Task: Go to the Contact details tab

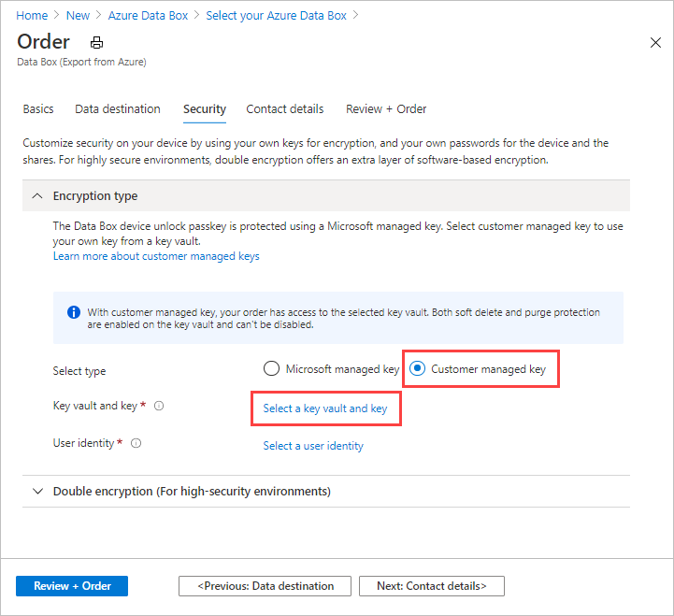Action: (x=285, y=109)
